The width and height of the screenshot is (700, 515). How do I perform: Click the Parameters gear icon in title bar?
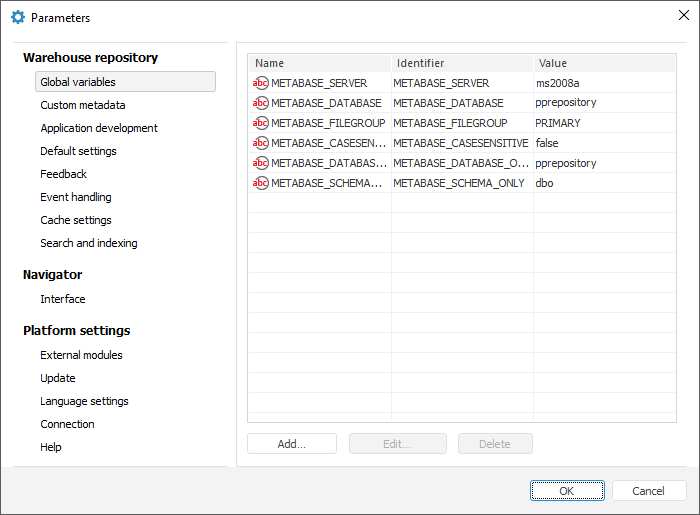click(17, 17)
